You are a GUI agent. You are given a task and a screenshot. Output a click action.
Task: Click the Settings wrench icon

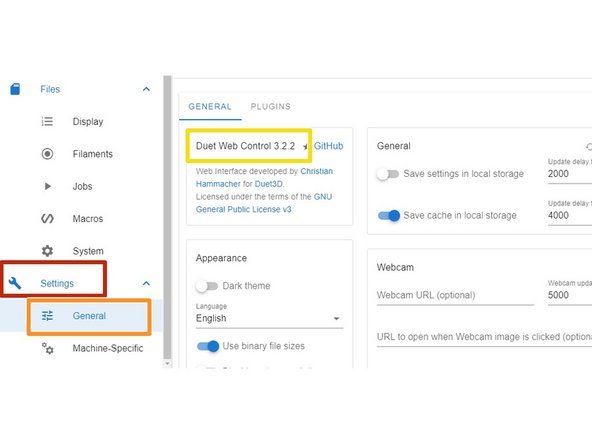click(x=15, y=283)
